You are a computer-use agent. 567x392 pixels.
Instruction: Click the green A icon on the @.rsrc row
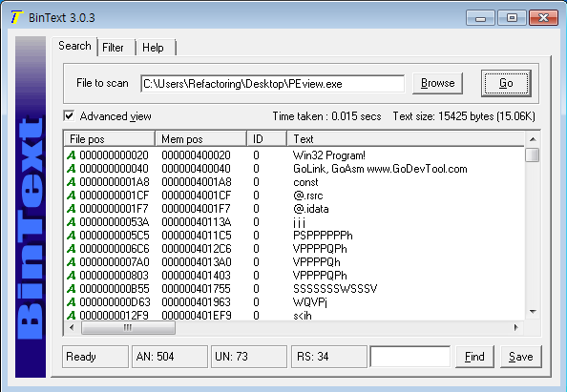(72, 196)
